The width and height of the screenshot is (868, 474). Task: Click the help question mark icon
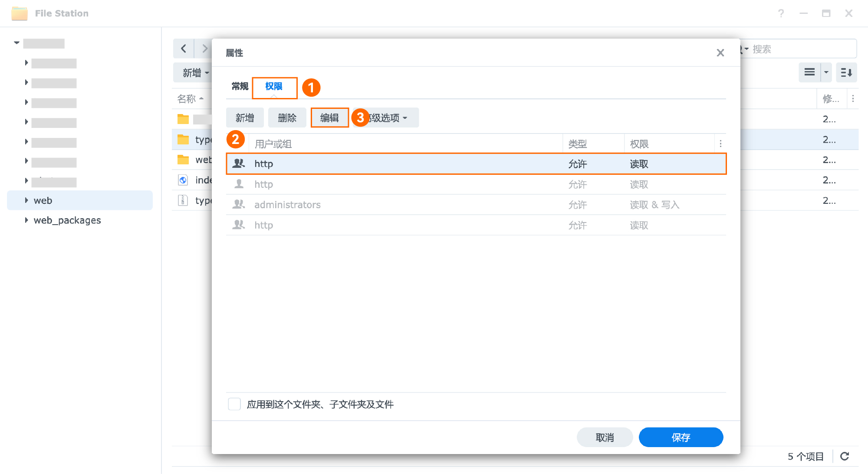(x=781, y=13)
